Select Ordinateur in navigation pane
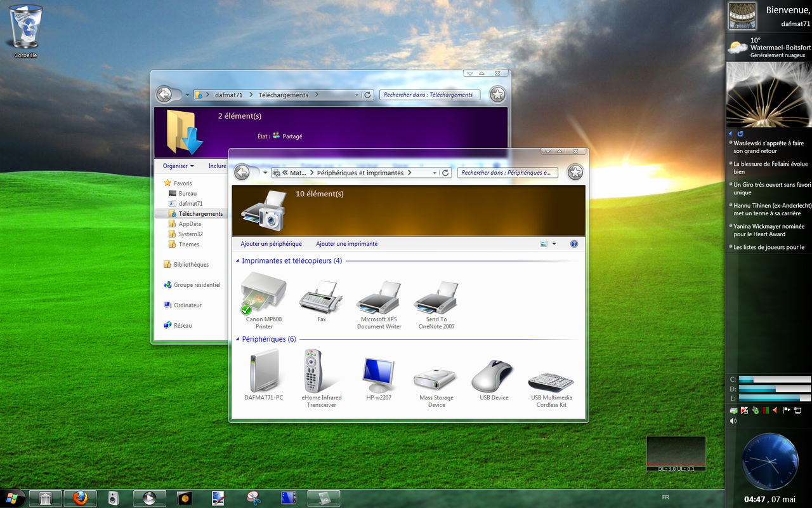Screen dimensions: 812x508 click(183, 305)
